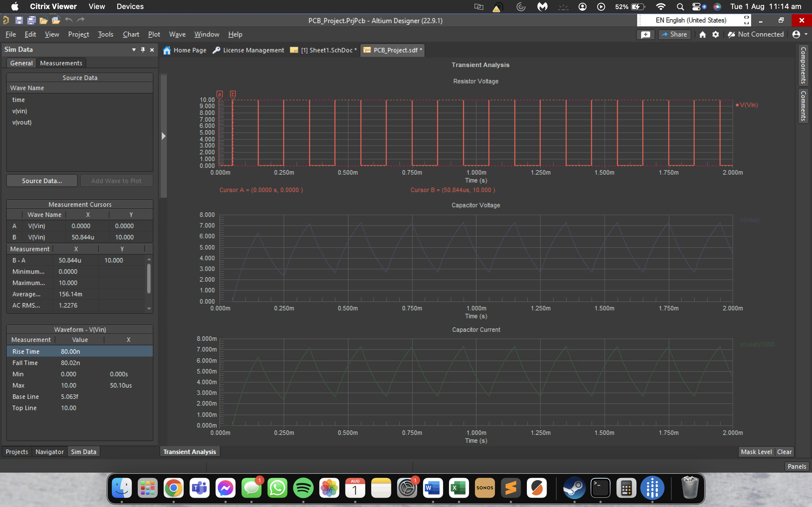The image size is (812, 507).
Task: Save the current document
Action: click(19, 20)
